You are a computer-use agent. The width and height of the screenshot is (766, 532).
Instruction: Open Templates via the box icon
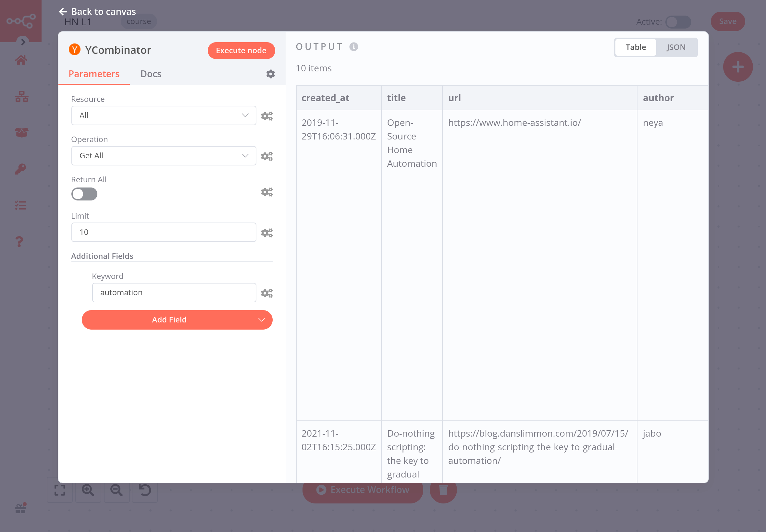[21, 133]
